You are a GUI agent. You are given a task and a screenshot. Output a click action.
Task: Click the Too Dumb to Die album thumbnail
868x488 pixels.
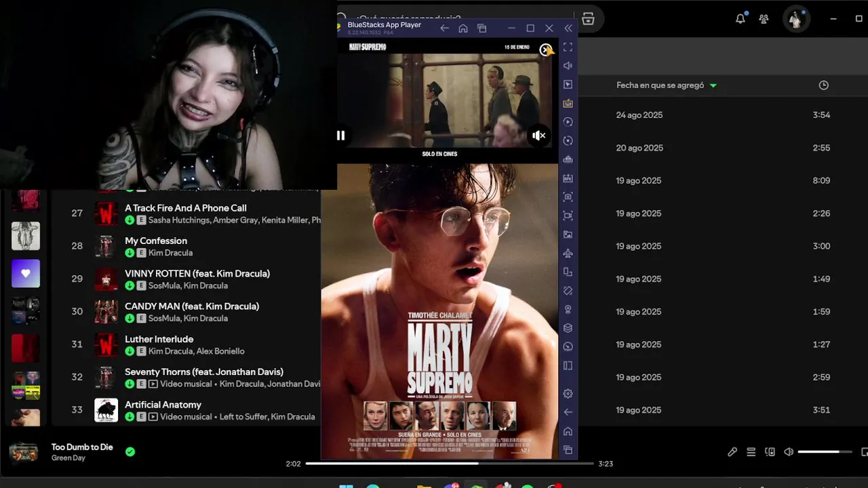24,452
